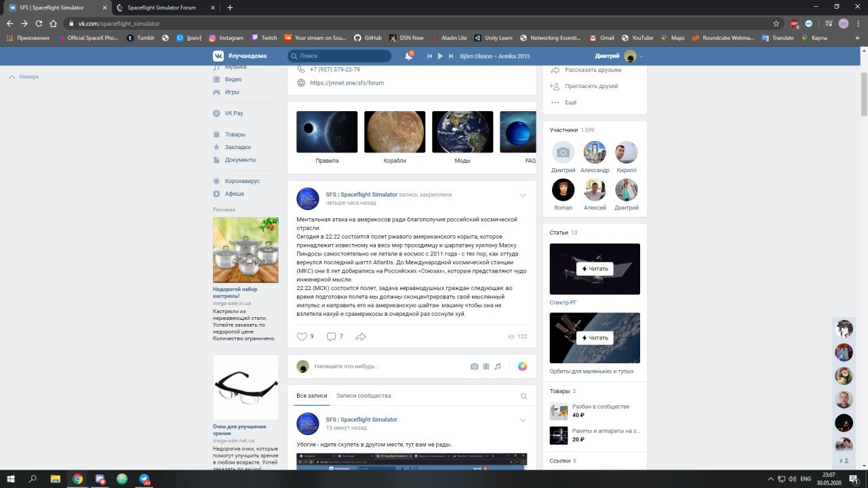This screenshot has height=488, width=868.
Task: Expand the 15 минут назад post options chevron
Action: click(x=523, y=420)
